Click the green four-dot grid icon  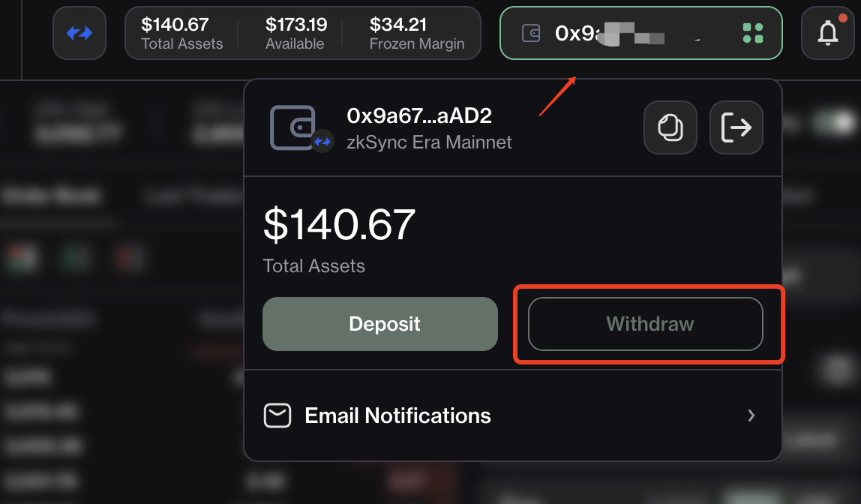(x=753, y=33)
